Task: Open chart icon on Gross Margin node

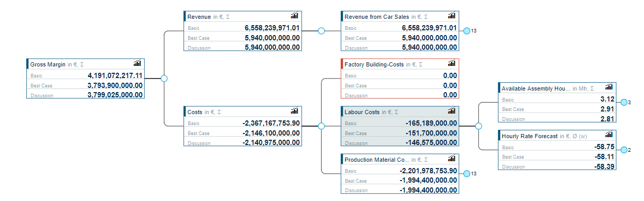Action: coord(137,63)
